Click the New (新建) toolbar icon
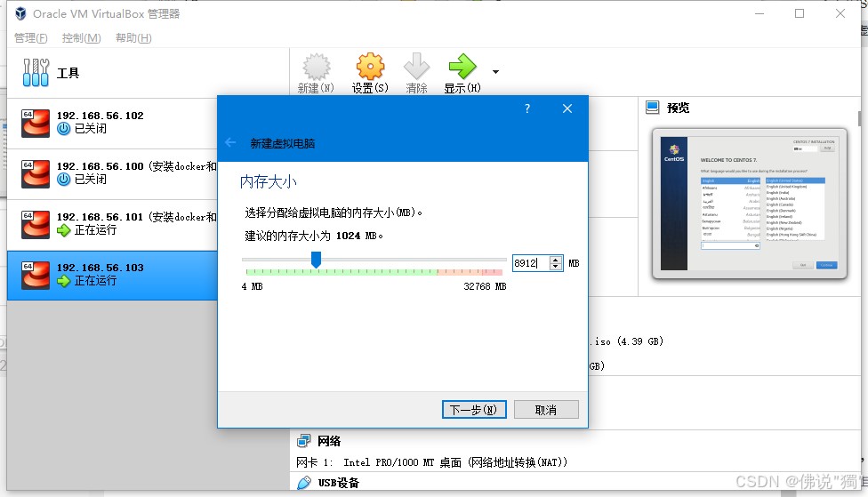This screenshot has height=497, width=868. pos(316,67)
